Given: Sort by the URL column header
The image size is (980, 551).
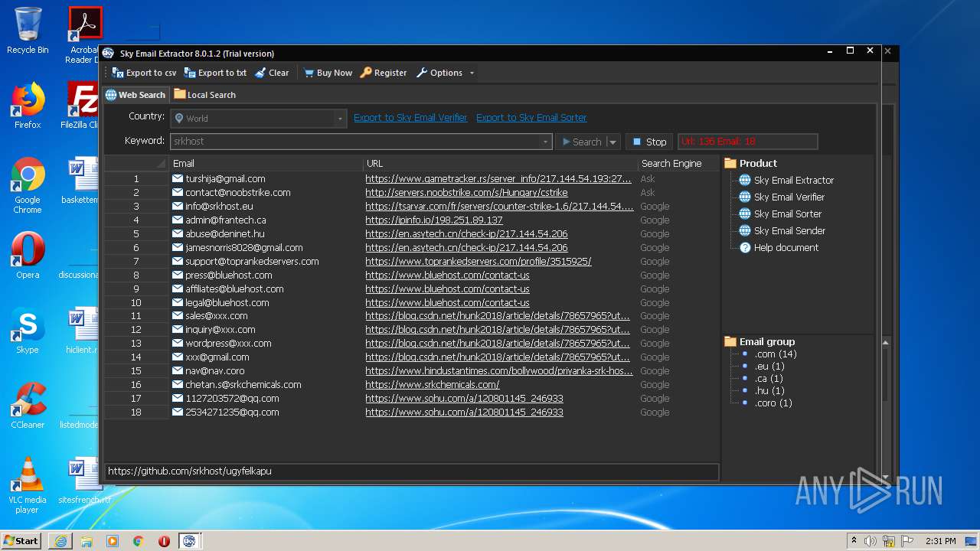Looking at the screenshot, I should pos(501,163).
